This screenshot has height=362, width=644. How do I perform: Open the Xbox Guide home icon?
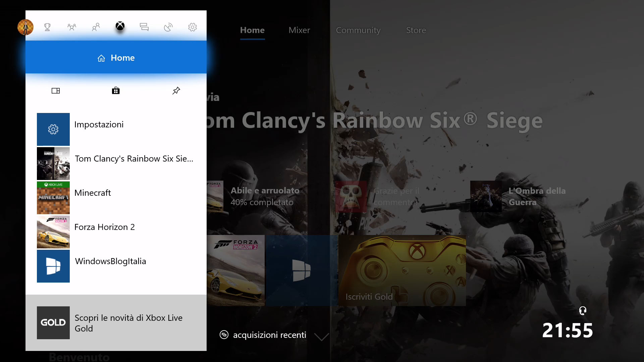click(x=120, y=26)
